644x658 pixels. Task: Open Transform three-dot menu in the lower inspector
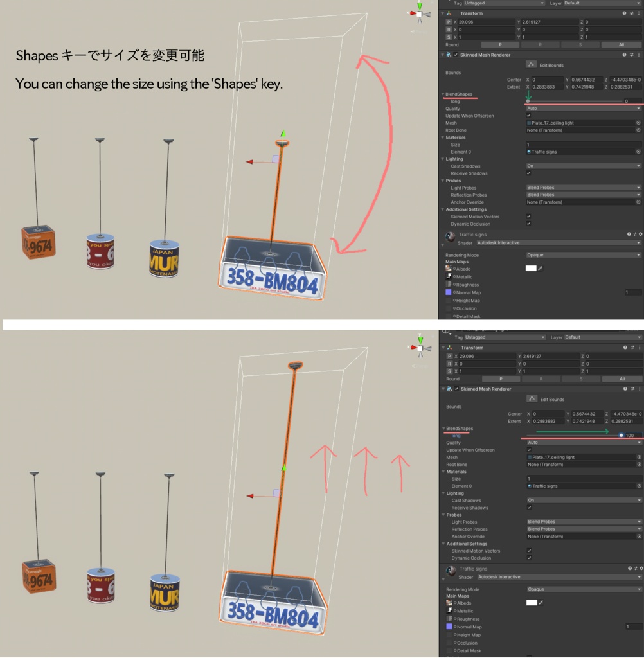click(640, 348)
